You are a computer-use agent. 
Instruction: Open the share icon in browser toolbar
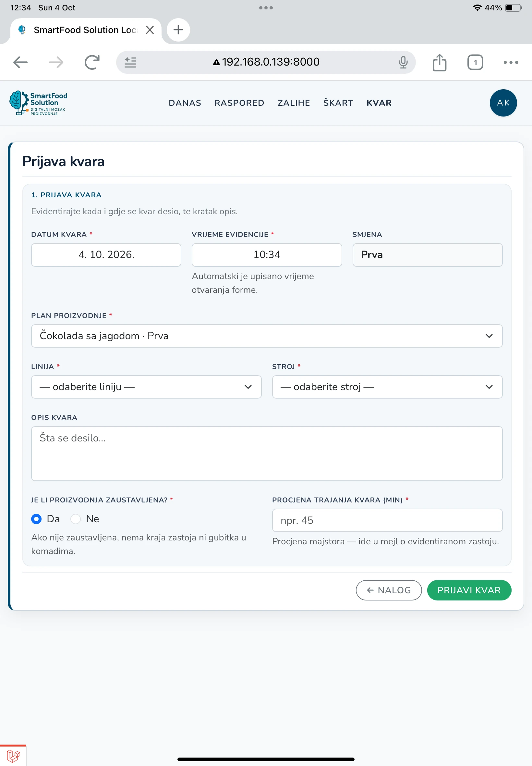[439, 62]
